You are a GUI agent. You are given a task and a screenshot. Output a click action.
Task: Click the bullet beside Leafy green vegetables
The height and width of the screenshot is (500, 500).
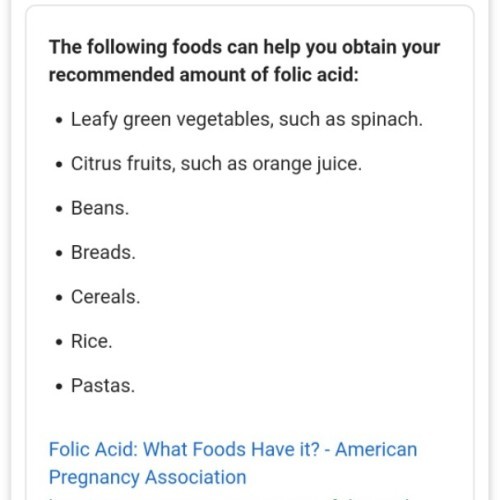click(x=59, y=120)
